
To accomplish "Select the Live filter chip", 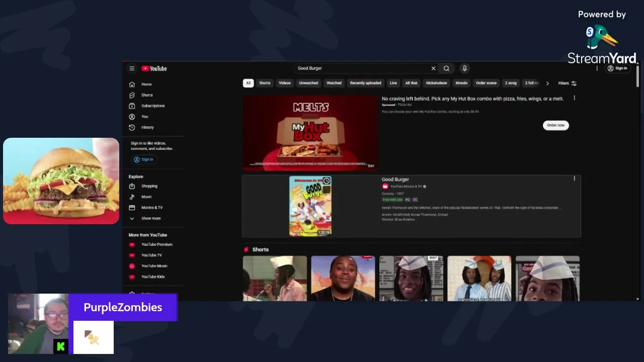I will tap(393, 83).
